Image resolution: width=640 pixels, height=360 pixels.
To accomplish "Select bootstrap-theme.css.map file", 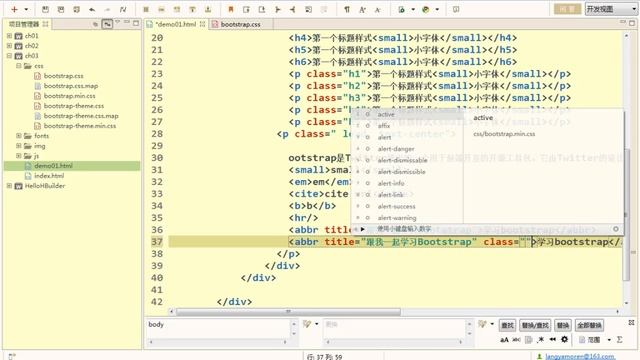I will (81, 116).
